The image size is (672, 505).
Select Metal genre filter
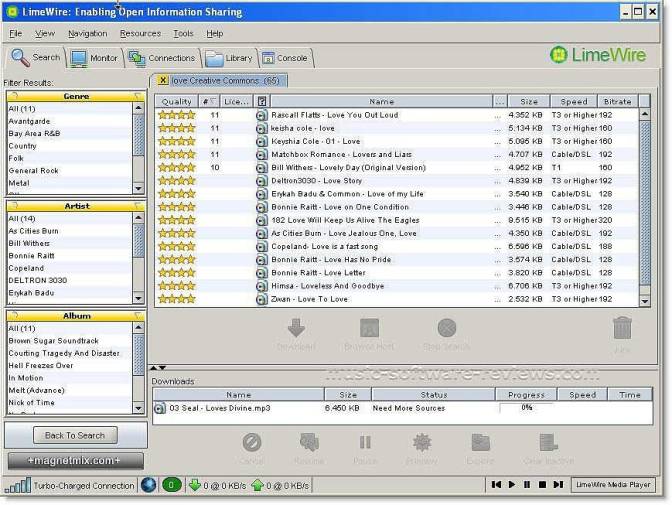[70, 183]
